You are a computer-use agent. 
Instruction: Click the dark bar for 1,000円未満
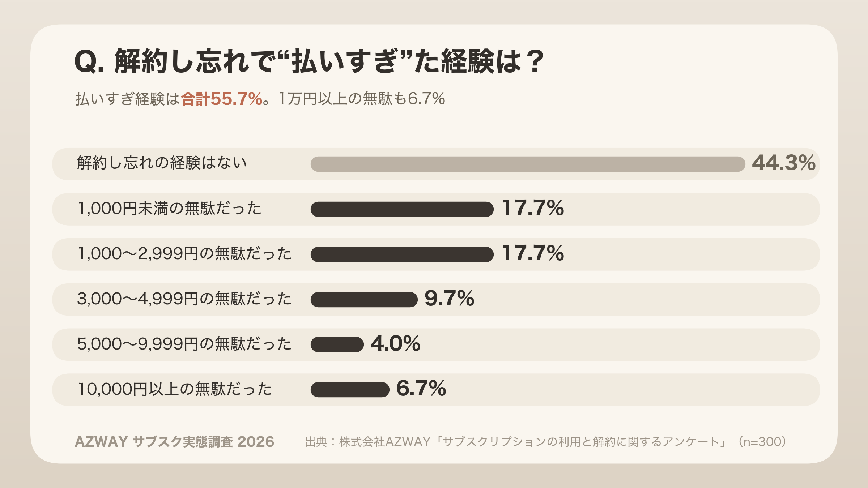coord(402,209)
